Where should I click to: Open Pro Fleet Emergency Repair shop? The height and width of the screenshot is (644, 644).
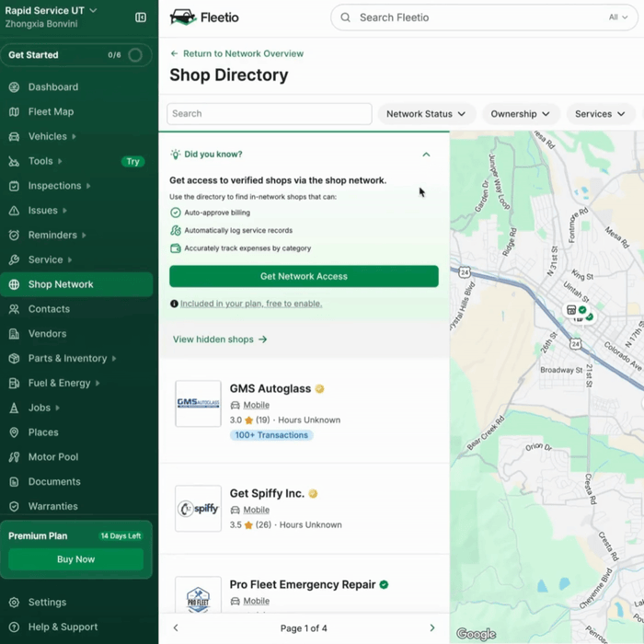[303, 584]
